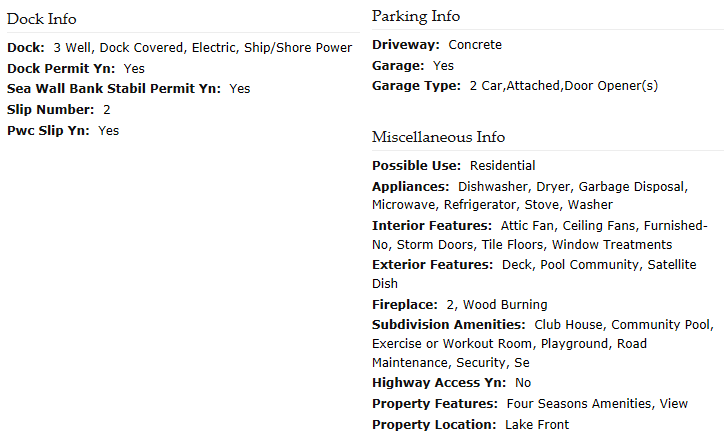
Task: Click the Highway Access Yn label
Action: (439, 382)
